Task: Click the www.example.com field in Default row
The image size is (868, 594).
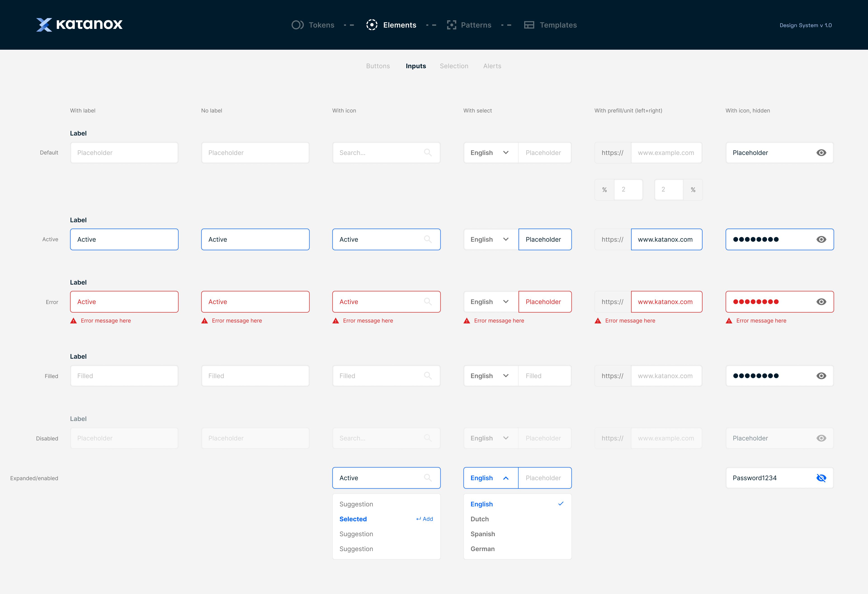Action: [x=666, y=153]
